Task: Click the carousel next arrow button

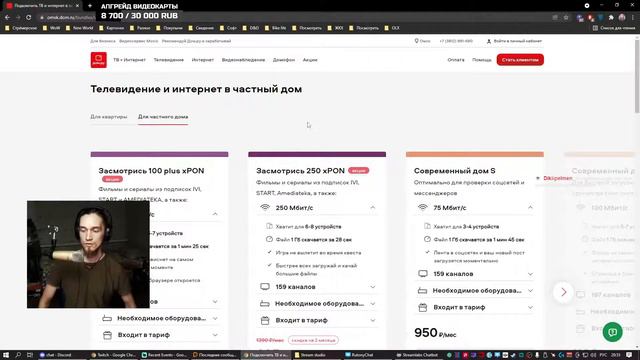Action: pyautogui.click(x=563, y=292)
